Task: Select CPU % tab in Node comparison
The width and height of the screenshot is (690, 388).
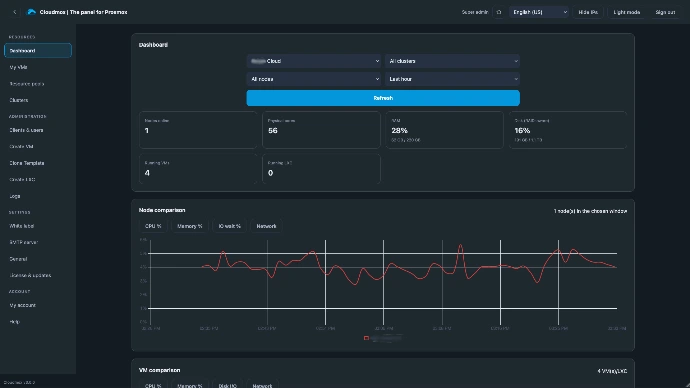Action: 153,226
